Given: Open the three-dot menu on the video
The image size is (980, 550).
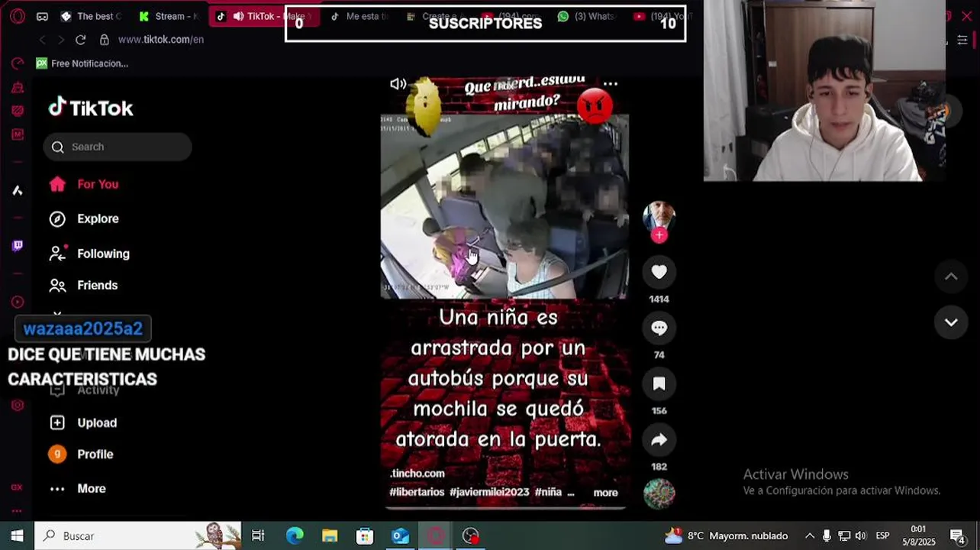Looking at the screenshot, I should (611, 84).
